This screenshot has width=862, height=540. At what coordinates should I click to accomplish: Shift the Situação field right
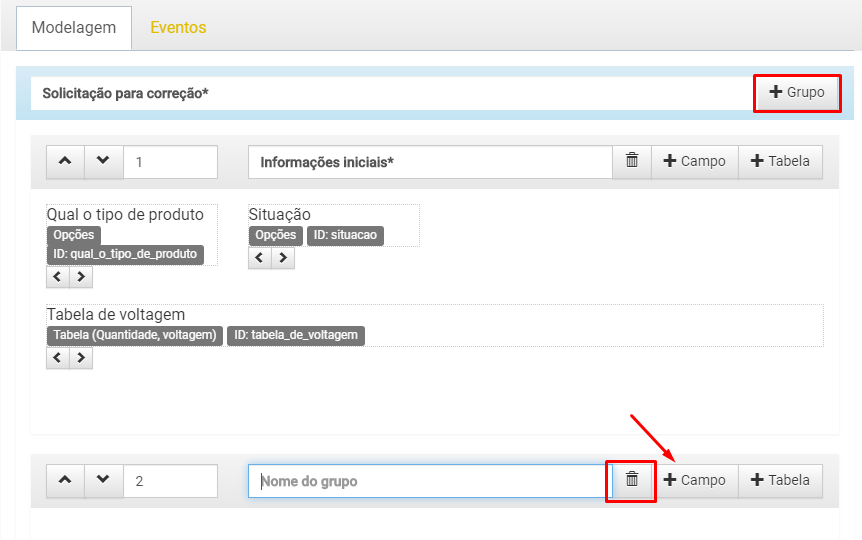[x=283, y=257]
